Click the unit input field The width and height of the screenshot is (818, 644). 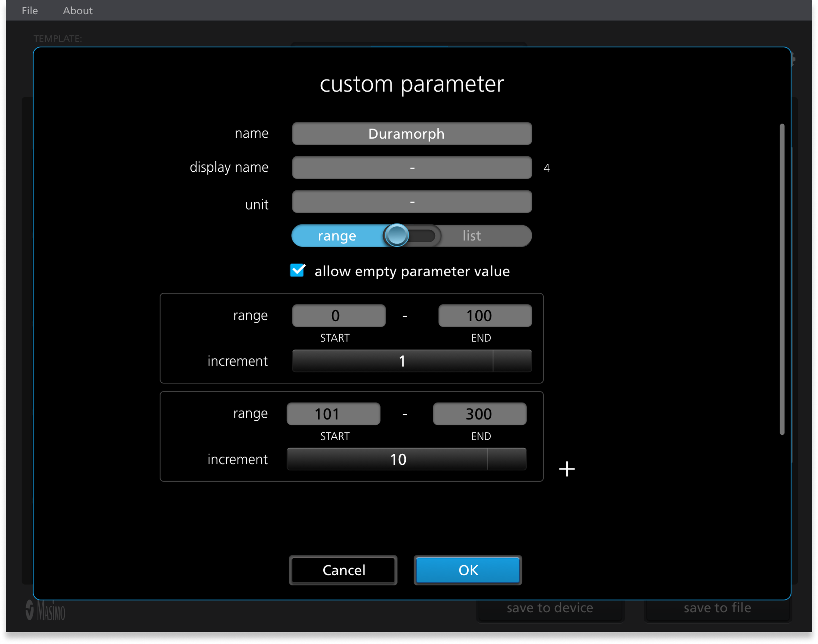tap(412, 202)
